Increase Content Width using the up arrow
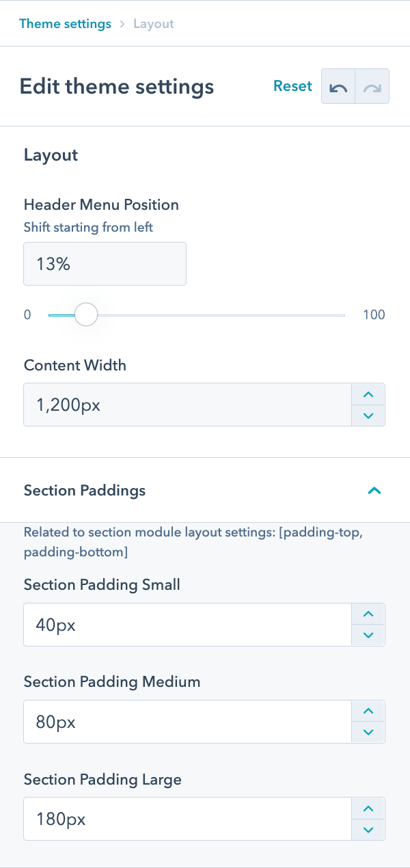This screenshot has width=410, height=868. pyautogui.click(x=368, y=394)
